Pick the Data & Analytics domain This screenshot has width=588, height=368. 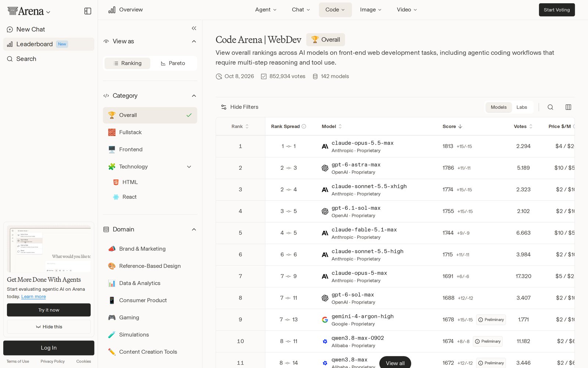150,283
